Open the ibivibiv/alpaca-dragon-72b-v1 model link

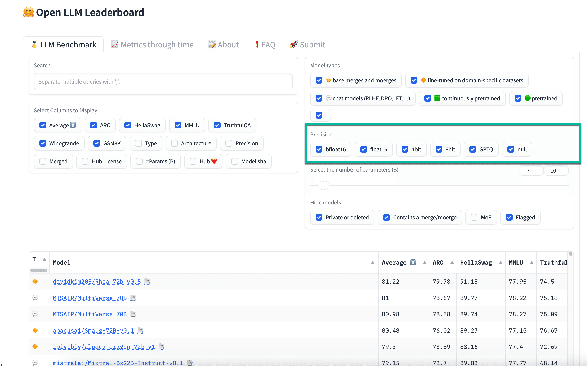pyautogui.click(x=104, y=347)
